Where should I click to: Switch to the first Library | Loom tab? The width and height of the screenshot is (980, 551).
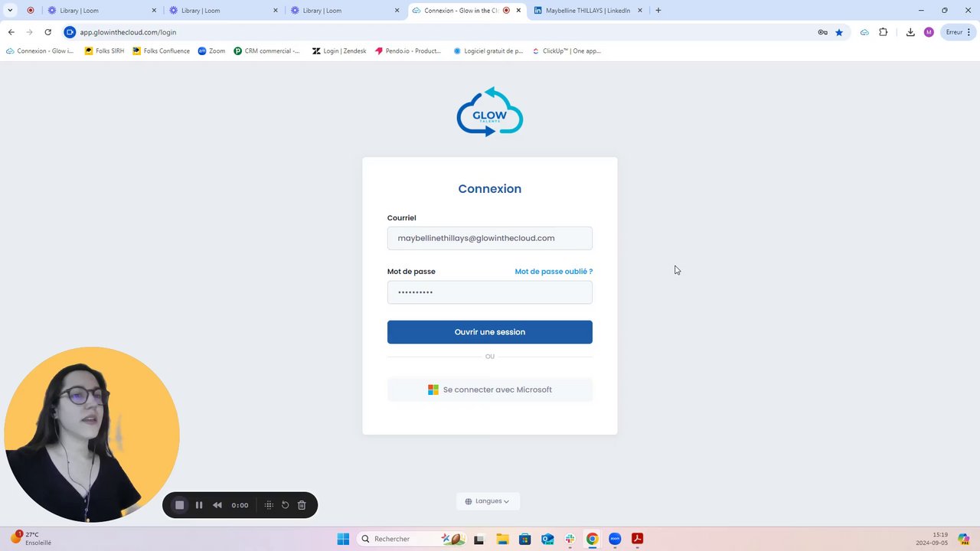click(101, 11)
